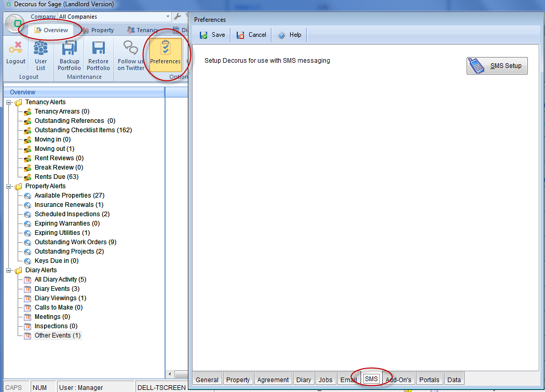Screen dimensions: 545x392
Task: Open the General preferences tab
Action: click(207, 380)
